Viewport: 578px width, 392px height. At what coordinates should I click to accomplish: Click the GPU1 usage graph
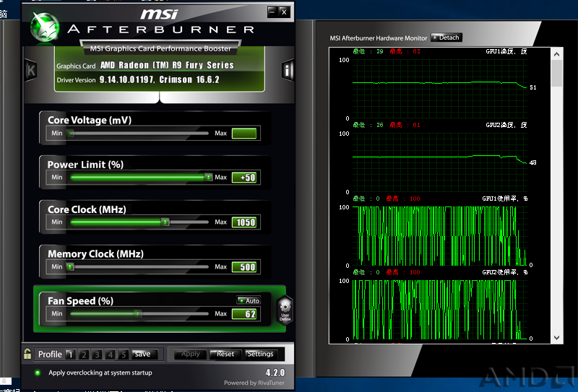click(x=440, y=236)
